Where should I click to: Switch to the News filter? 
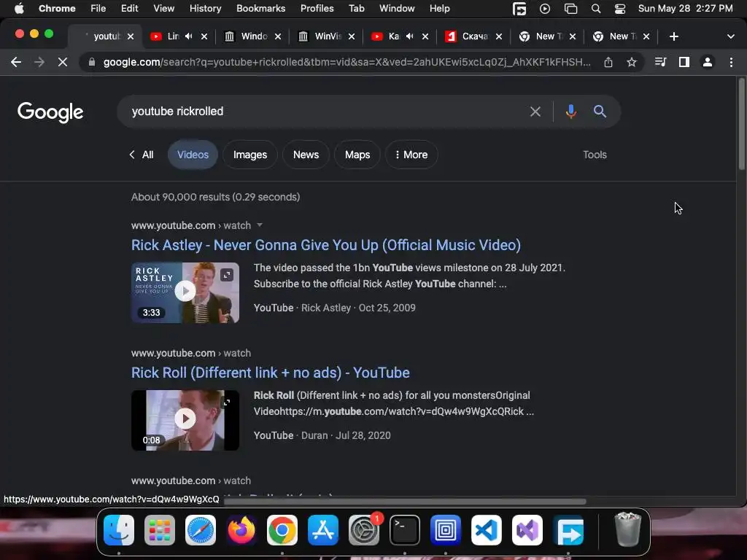coord(306,155)
